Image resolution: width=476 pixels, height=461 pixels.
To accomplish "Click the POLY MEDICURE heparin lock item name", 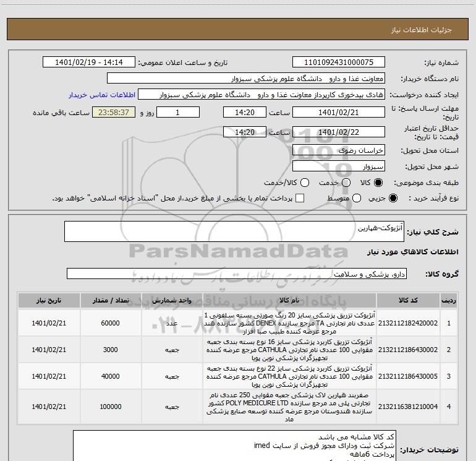I will 289,407.
